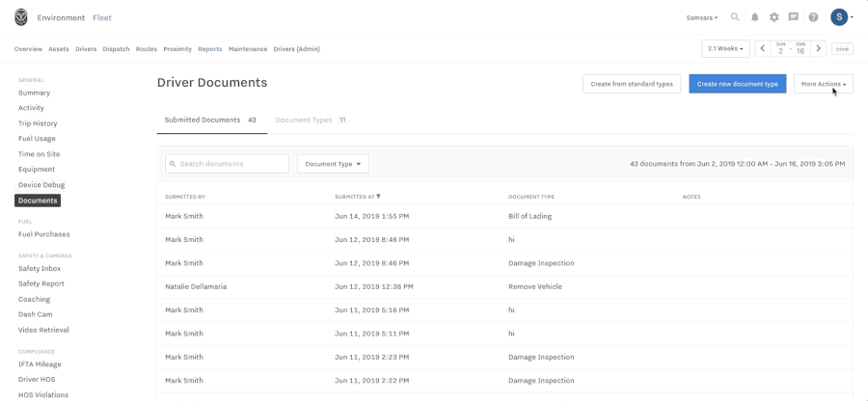Click Create new document type button
868x401 pixels.
click(738, 84)
